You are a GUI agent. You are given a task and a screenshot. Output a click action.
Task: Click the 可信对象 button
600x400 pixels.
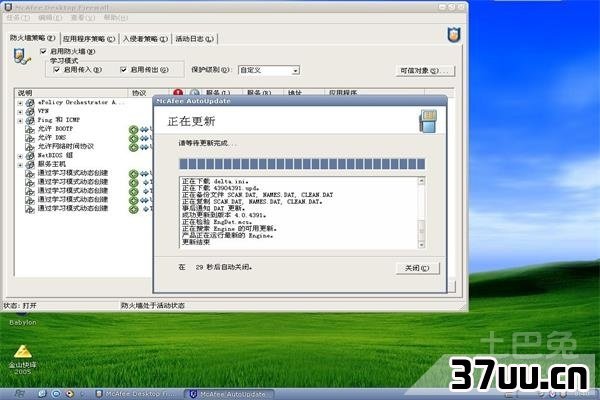pos(425,71)
